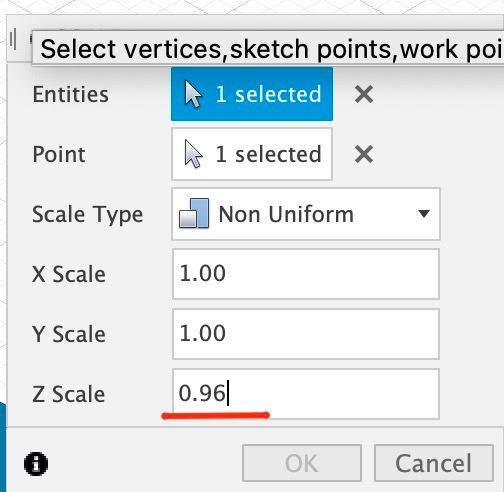Viewport: 504px width, 492px height.
Task: Click the Non Uniform scale boxes icon
Action: click(x=194, y=214)
